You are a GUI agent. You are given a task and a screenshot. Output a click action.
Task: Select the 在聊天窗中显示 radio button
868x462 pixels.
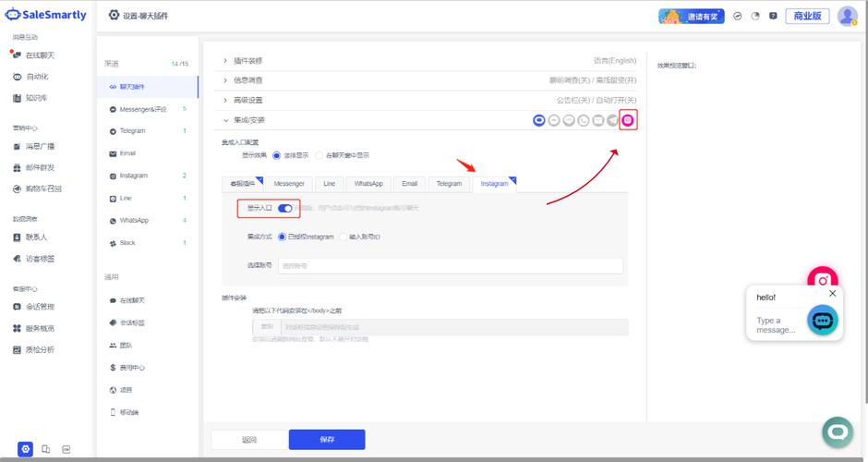point(319,155)
